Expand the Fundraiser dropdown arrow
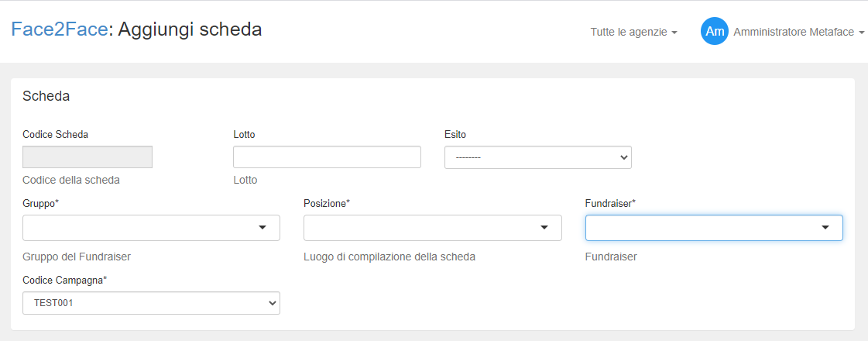 tap(825, 228)
